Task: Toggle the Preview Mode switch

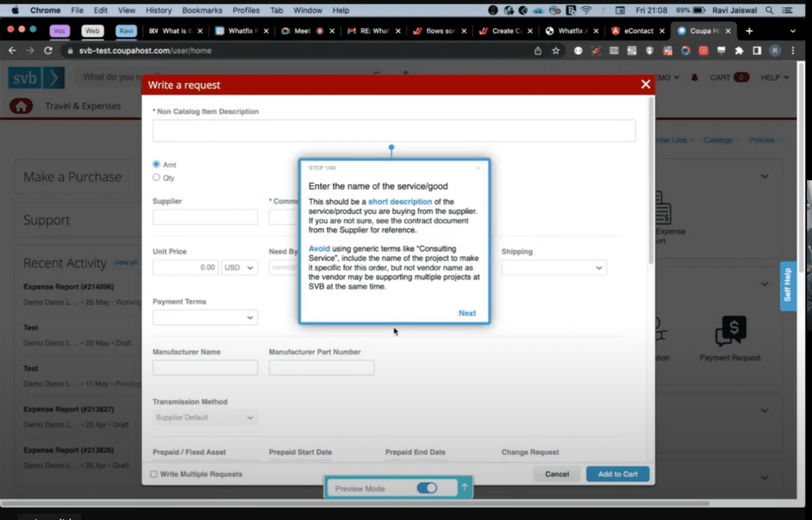Action: (x=427, y=488)
